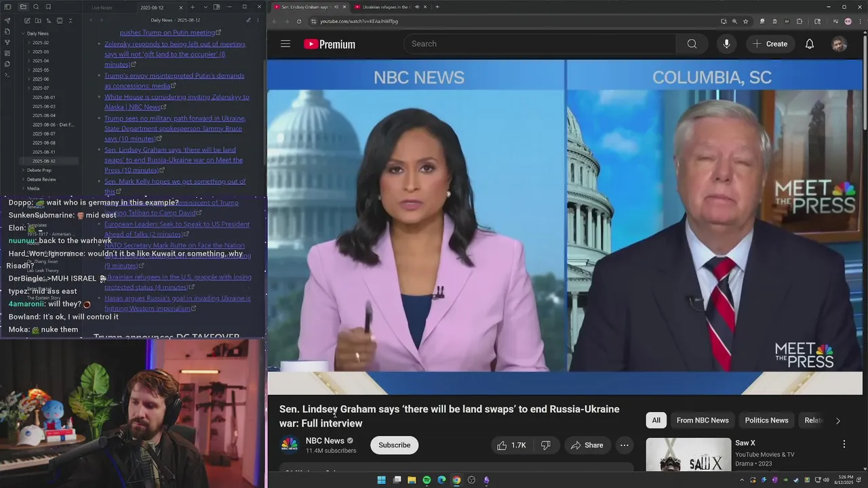This screenshot has height=488, width=868.
Task: Open Obsidian file explorer folder icon
Action: [23, 7]
